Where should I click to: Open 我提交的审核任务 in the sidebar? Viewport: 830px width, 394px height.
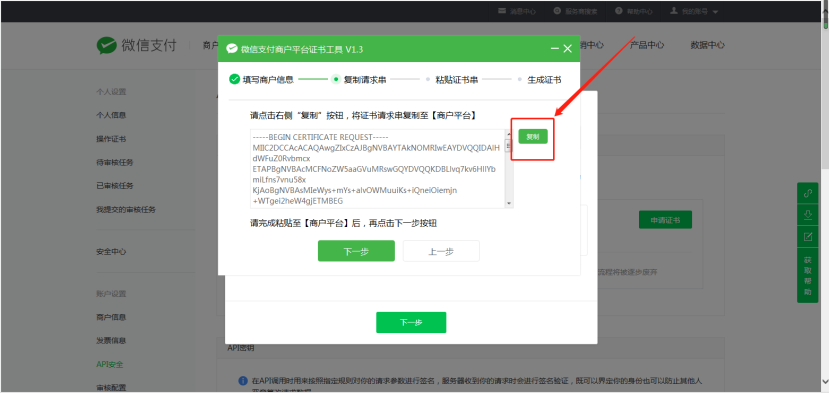126,210
